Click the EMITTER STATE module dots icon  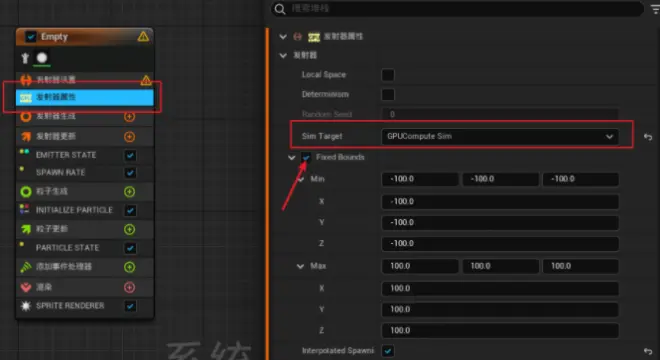pos(24,152)
